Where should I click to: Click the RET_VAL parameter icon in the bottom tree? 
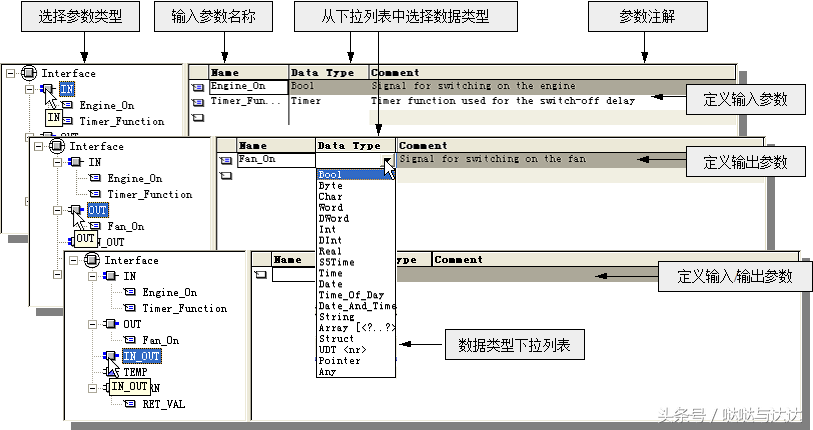coord(130,404)
